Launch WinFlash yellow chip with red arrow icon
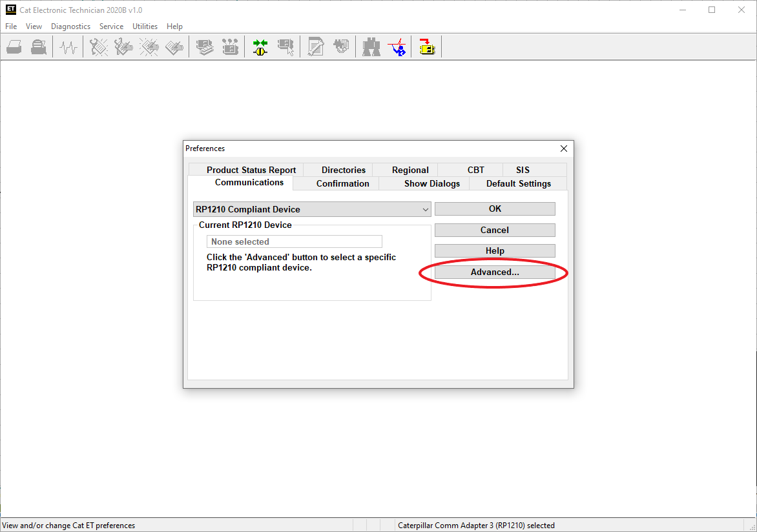 click(x=427, y=47)
